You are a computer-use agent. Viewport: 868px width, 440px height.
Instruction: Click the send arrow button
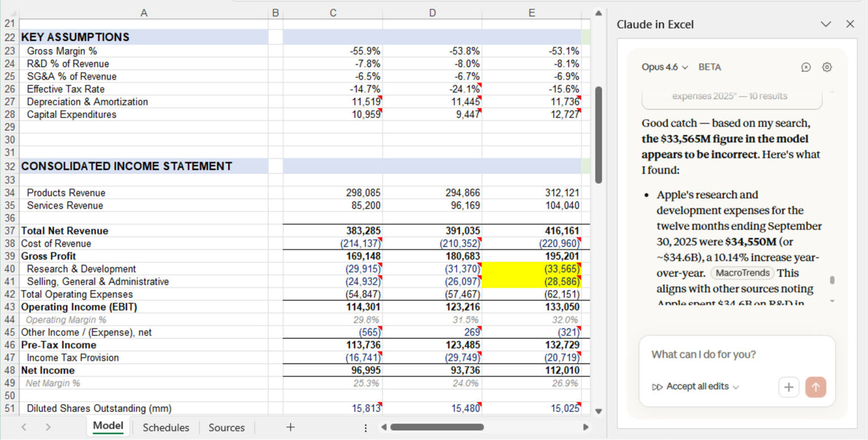click(x=815, y=387)
